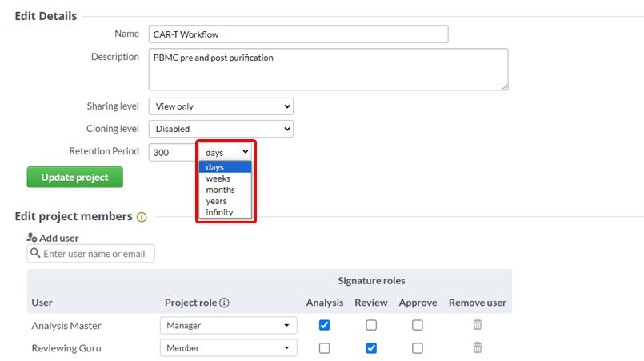
Task: Enable Analysis role for Reviewing Guru
Action: pos(325,348)
